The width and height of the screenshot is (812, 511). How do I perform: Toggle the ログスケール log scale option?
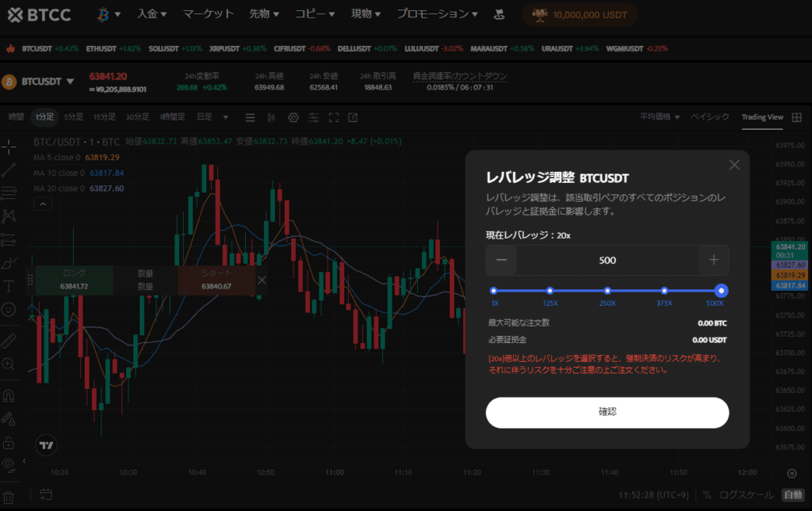[x=745, y=495]
